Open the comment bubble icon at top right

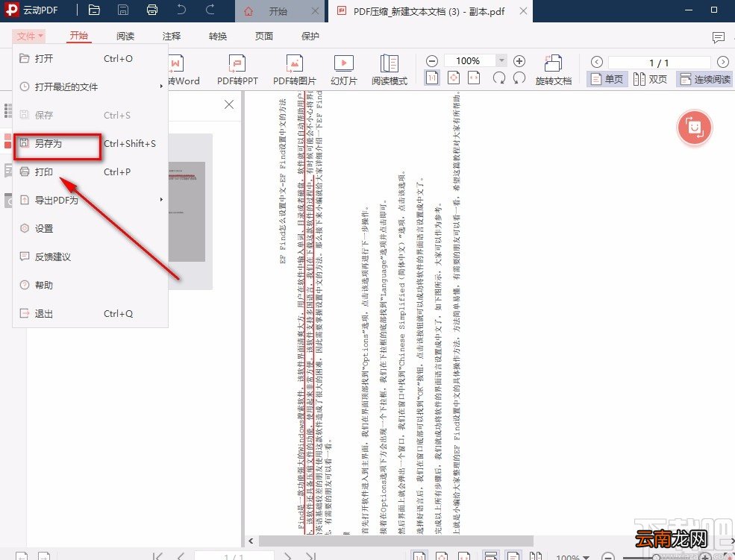(x=718, y=37)
